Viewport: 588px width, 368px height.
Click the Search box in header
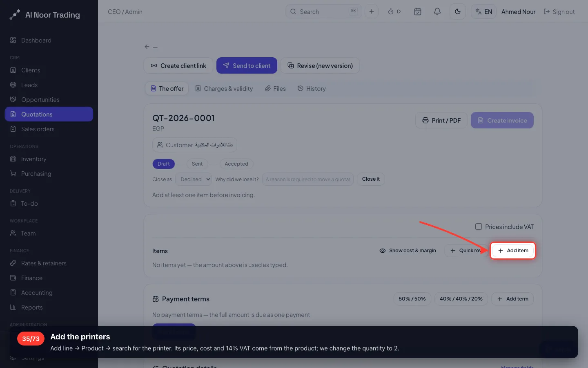323,11
